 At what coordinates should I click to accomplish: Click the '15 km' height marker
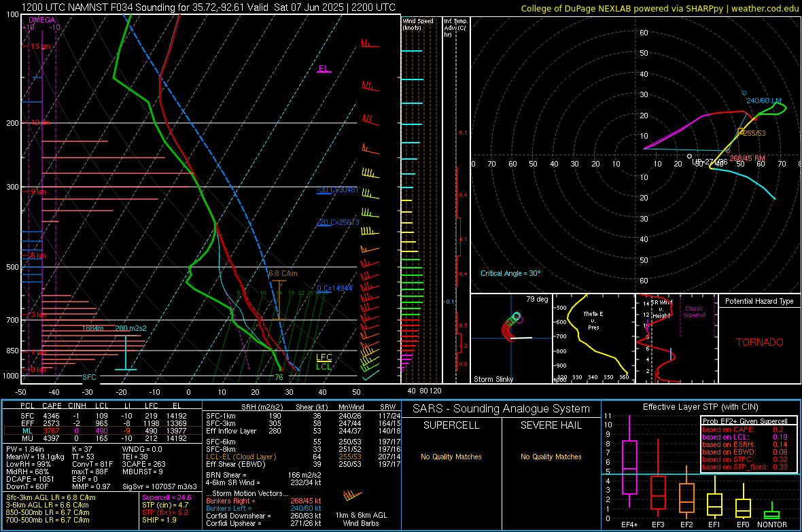pos(40,46)
